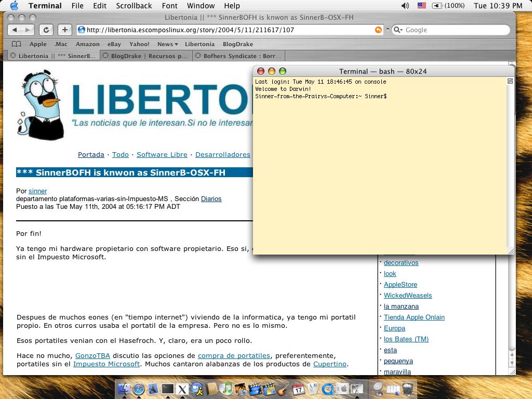
Task: Launch iMovie from the Dock
Action: pyautogui.click(x=256, y=389)
